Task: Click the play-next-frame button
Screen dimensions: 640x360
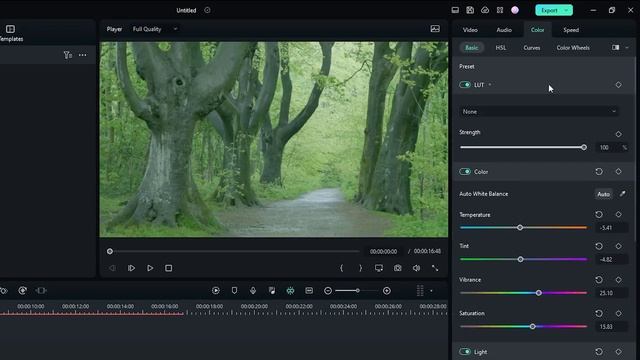Action: (131, 268)
